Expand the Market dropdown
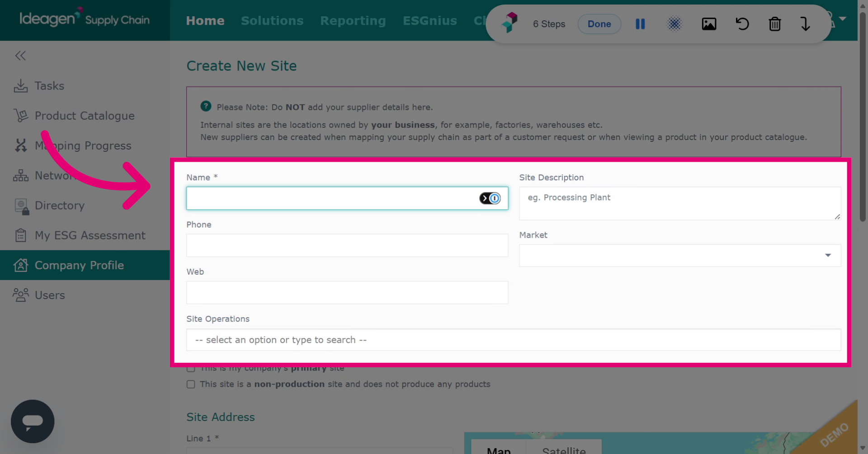 (x=680, y=256)
